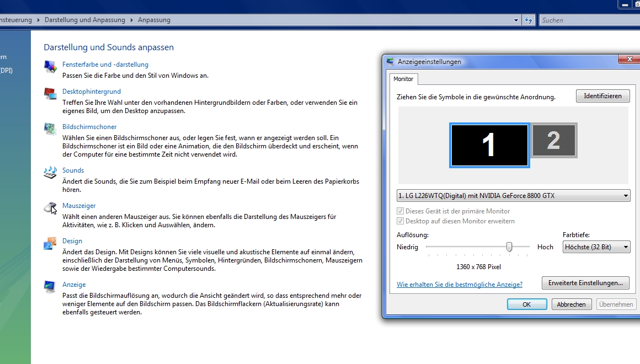This screenshot has height=364, width=640.
Task: Open the Anzeige monitor icon
Action: pos(50,287)
